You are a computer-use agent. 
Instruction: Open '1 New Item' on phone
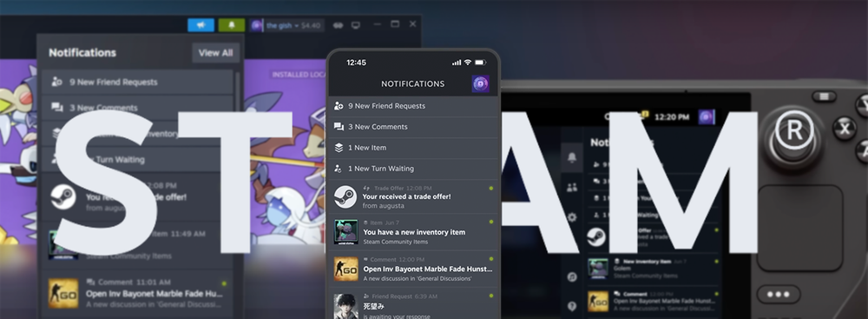pyautogui.click(x=413, y=148)
